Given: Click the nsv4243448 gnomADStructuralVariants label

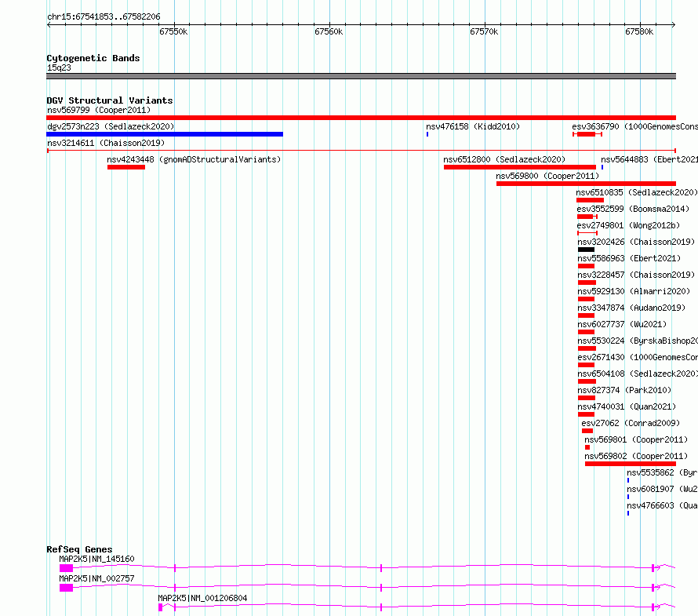Looking at the screenshot, I should [x=194, y=159].
